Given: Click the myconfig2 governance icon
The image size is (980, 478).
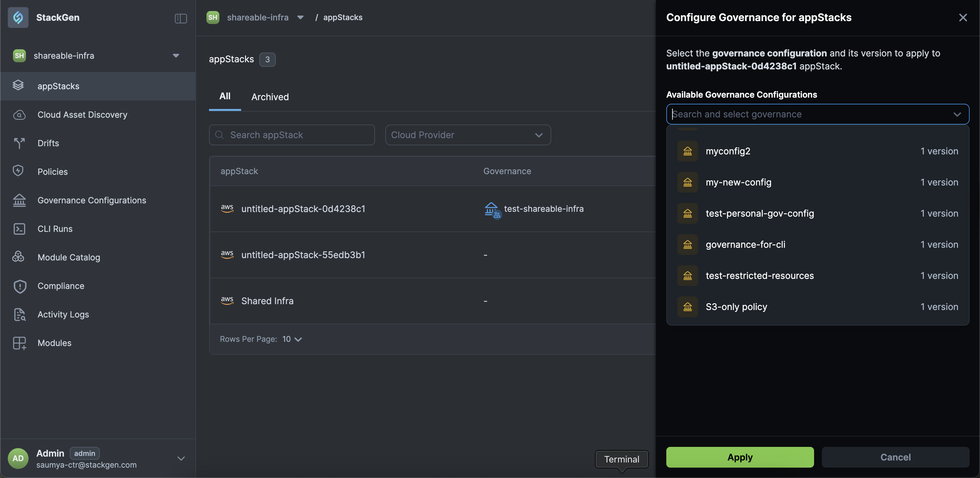Looking at the screenshot, I should tap(687, 151).
